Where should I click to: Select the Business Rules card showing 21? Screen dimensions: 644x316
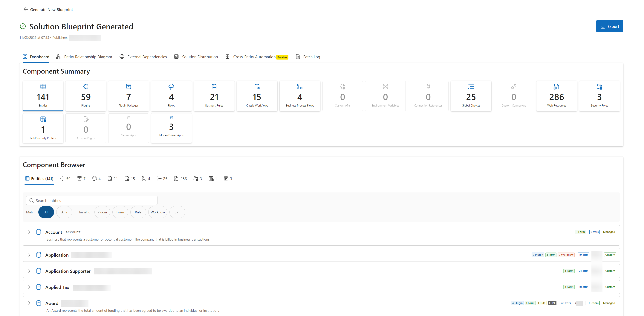coord(214,96)
